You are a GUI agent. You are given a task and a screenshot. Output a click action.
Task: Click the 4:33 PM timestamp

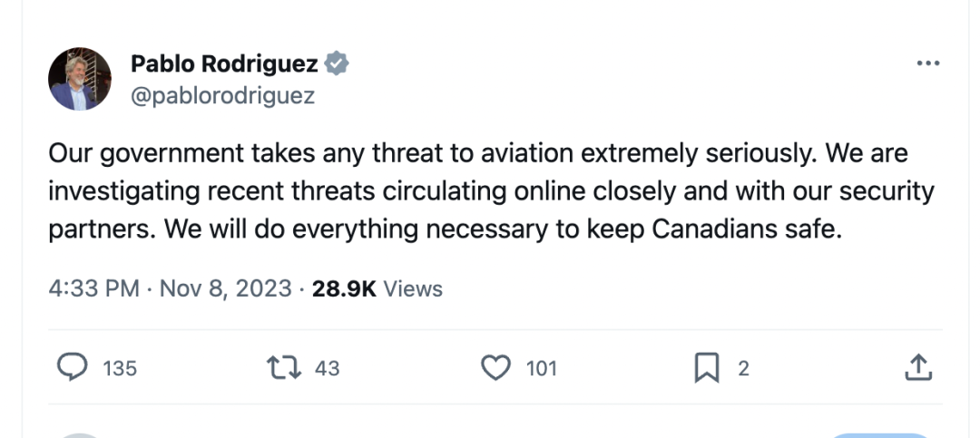point(93,288)
